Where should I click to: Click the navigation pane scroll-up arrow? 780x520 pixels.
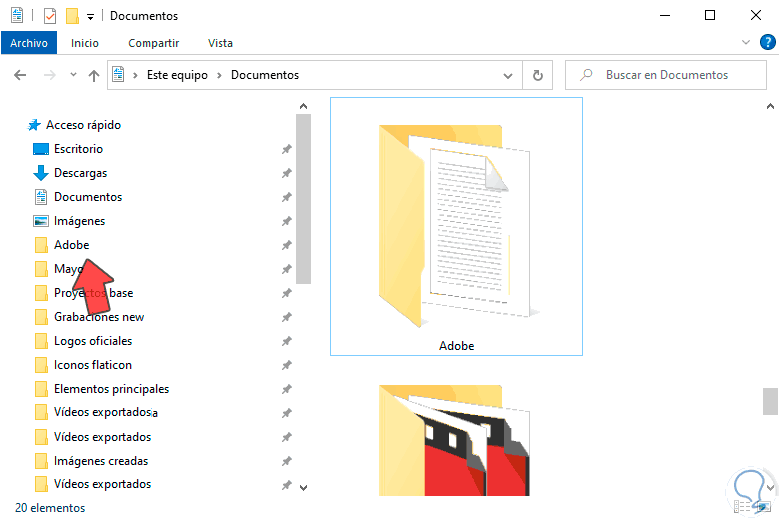click(x=303, y=106)
